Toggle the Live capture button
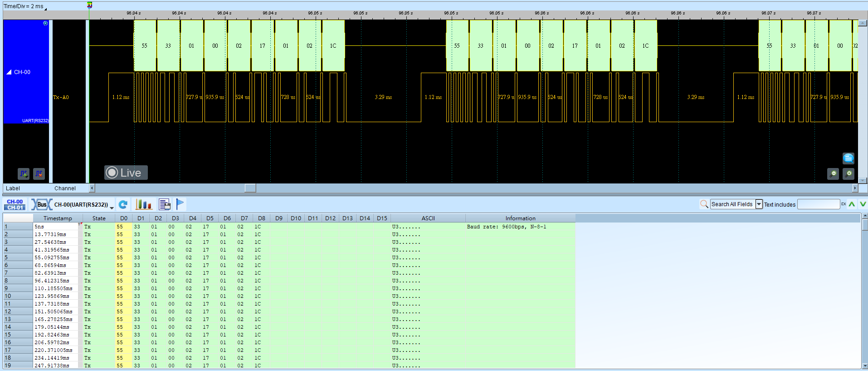Screen dimensions: 868x371 click(x=126, y=173)
